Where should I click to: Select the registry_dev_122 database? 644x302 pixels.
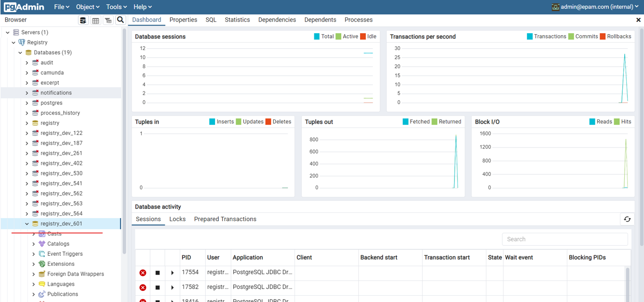pyautogui.click(x=62, y=133)
